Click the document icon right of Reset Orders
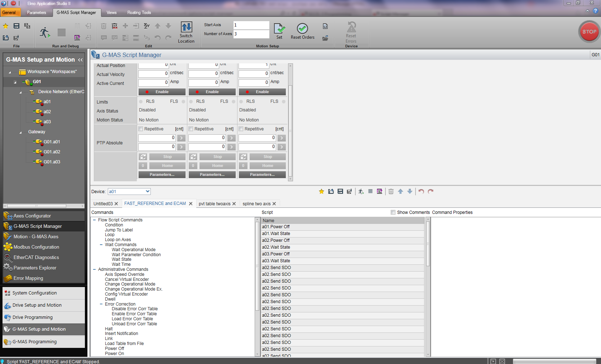This screenshot has width=601, height=364. coord(325,26)
